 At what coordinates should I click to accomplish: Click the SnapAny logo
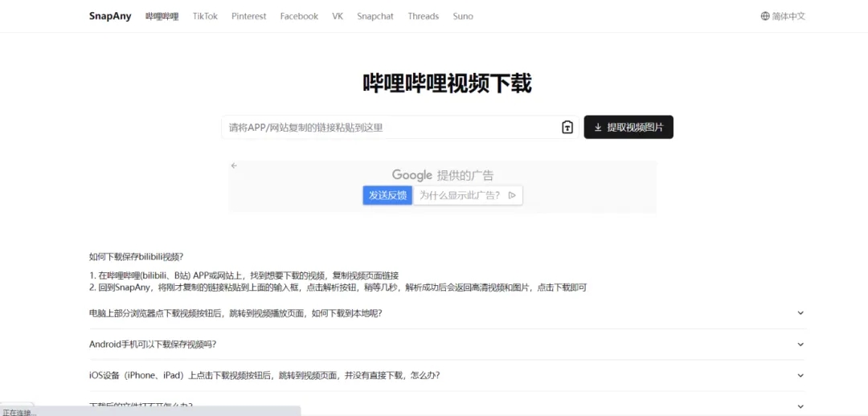click(110, 16)
